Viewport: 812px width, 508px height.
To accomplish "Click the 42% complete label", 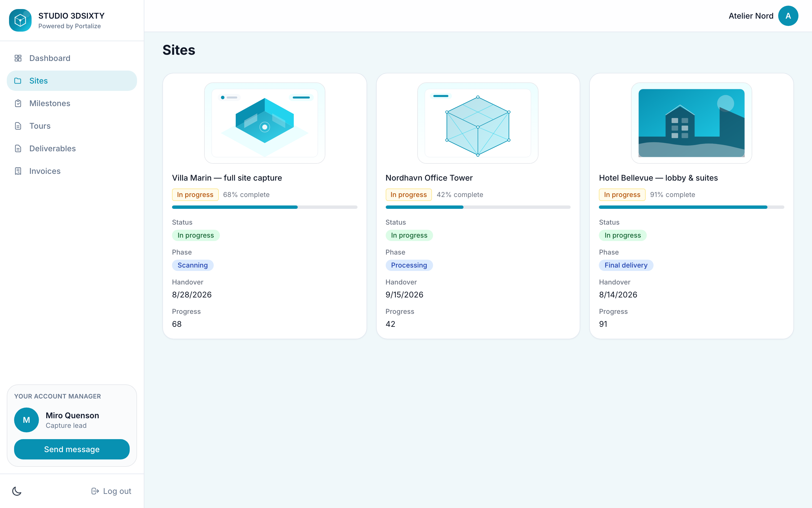I will click(x=460, y=194).
